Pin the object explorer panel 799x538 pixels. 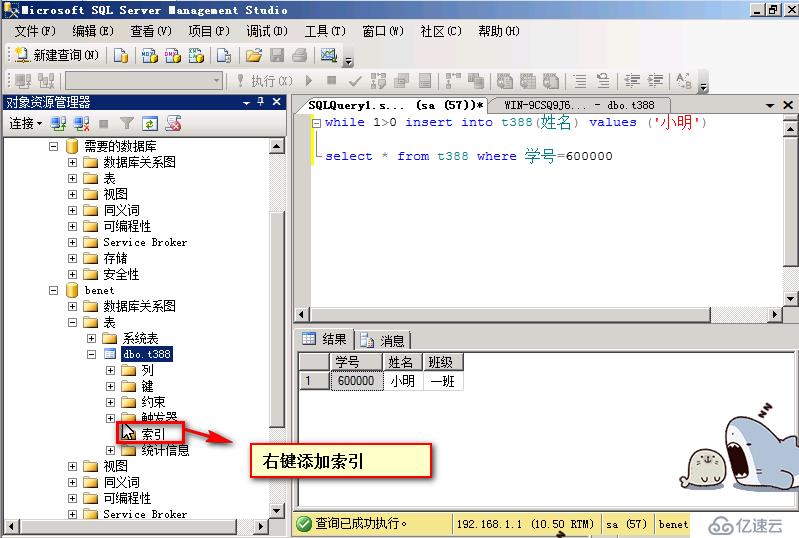[261, 102]
